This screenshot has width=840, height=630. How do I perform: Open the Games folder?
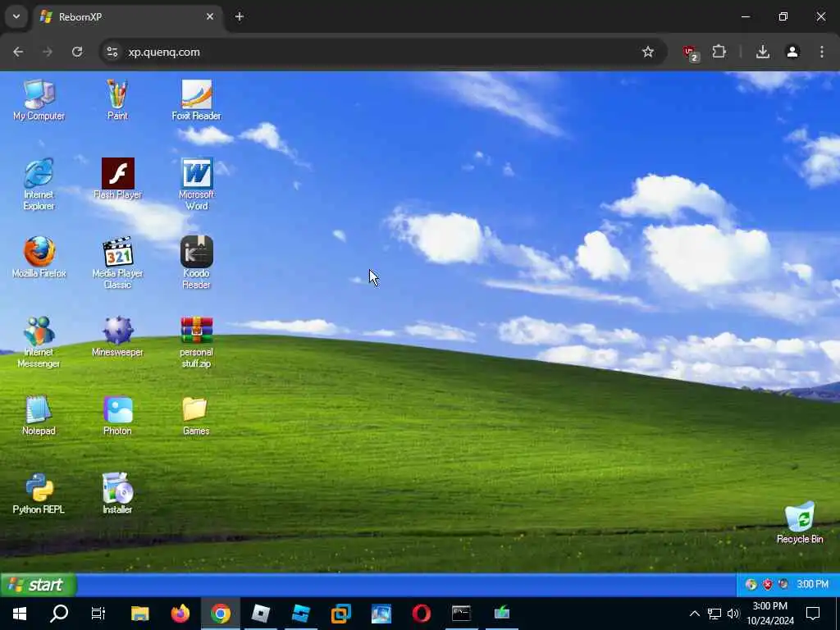pos(196,414)
